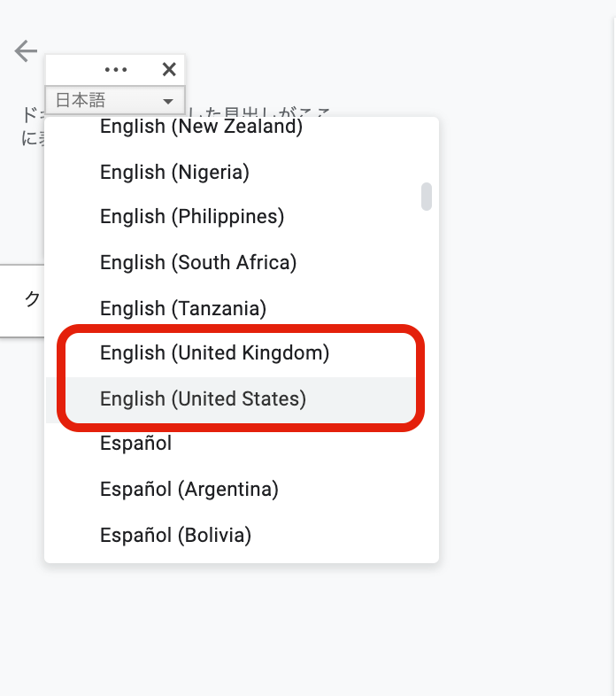Image resolution: width=616 pixels, height=696 pixels.
Task: Click the white card labeled ク
Action: coord(25,299)
